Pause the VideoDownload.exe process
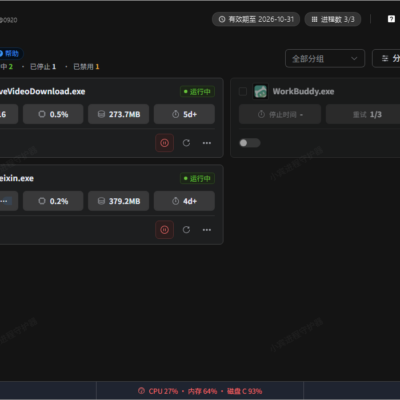The image size is (400, 400). [x=164, y=143]
